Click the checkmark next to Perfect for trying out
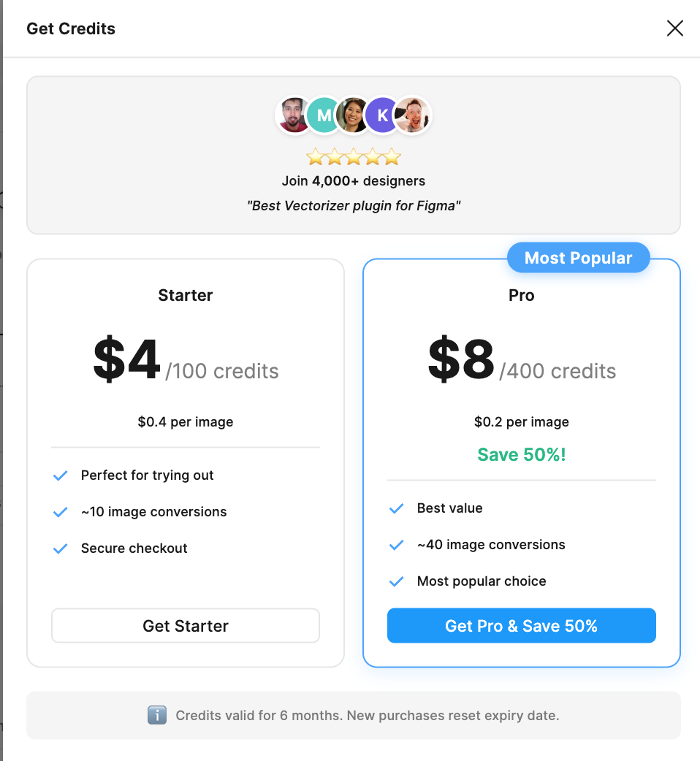The width and height of the screenshot is (700, 761). tap(60, 475)
